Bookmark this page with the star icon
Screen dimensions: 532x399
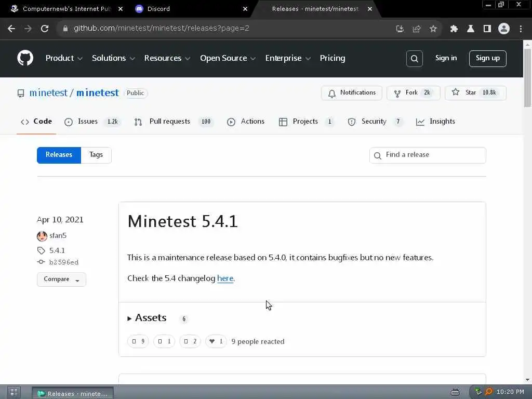click(433, 29)
